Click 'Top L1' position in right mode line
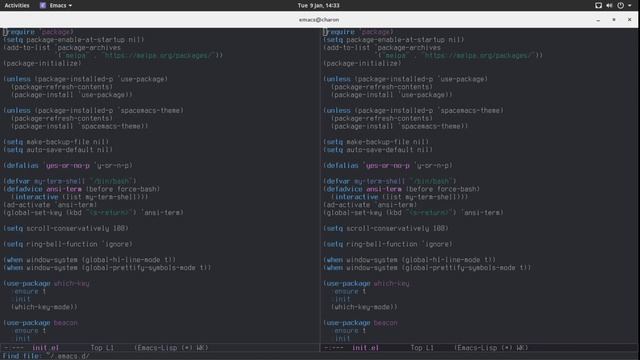 click(422, 348)
